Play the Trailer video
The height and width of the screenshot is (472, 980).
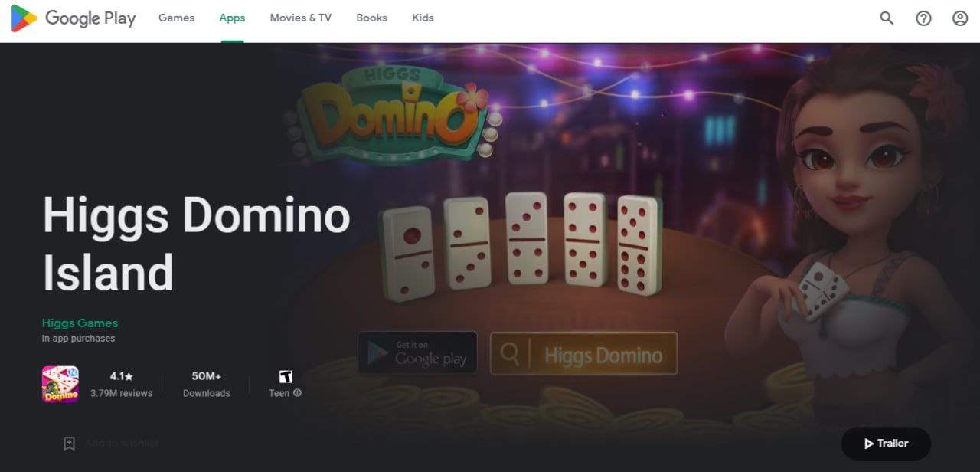point(886,444)
